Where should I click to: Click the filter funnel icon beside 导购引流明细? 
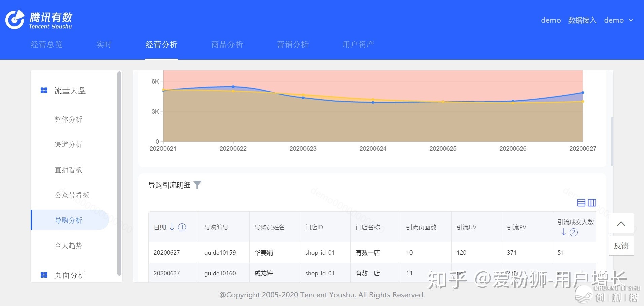click(x=198, y=185)
